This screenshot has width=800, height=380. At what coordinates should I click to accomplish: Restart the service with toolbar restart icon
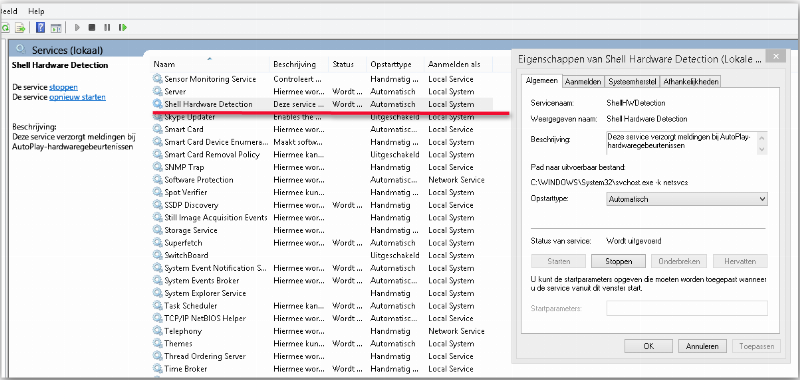[x=123, y=28]
